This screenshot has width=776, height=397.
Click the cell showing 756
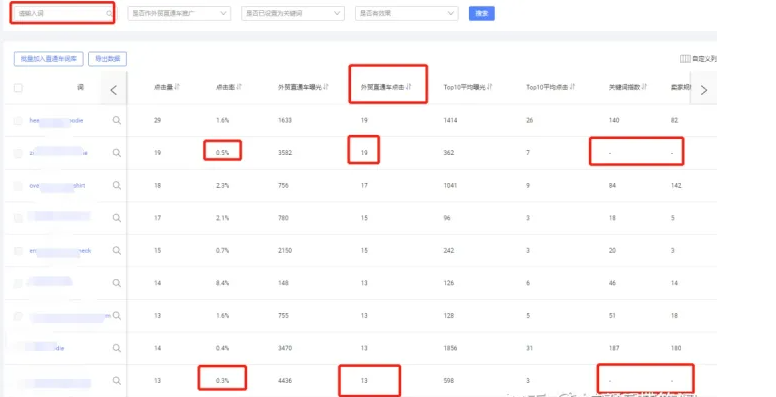pos(283,186)
